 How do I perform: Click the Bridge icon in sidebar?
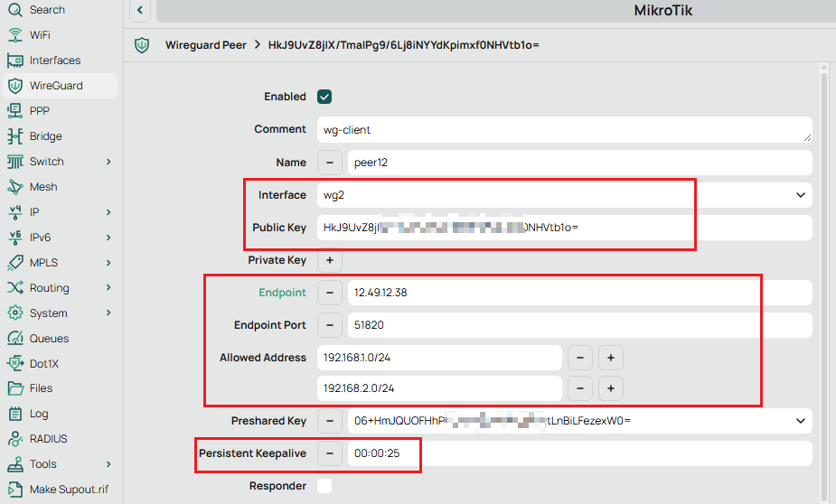click(x=15, y=136)
